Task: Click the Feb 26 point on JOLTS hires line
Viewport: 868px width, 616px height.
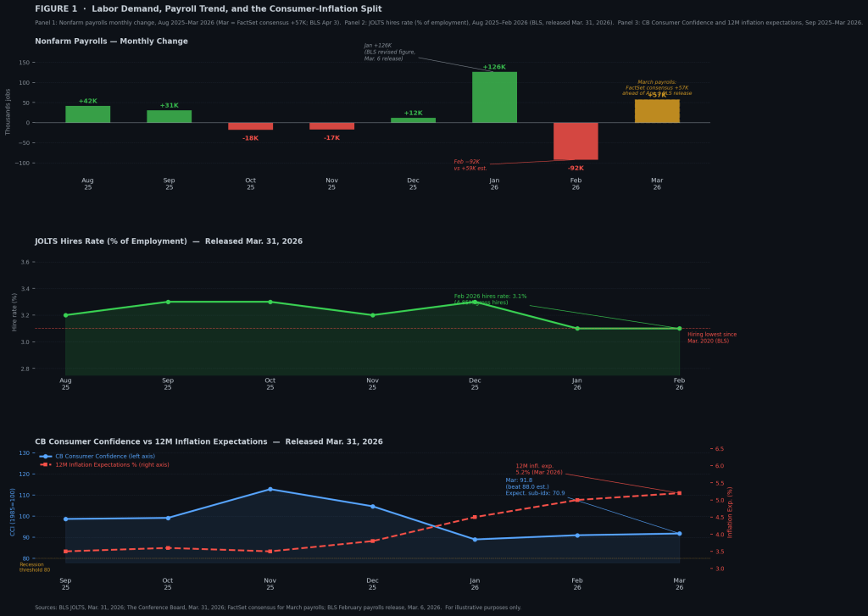Action: point(679,329)
